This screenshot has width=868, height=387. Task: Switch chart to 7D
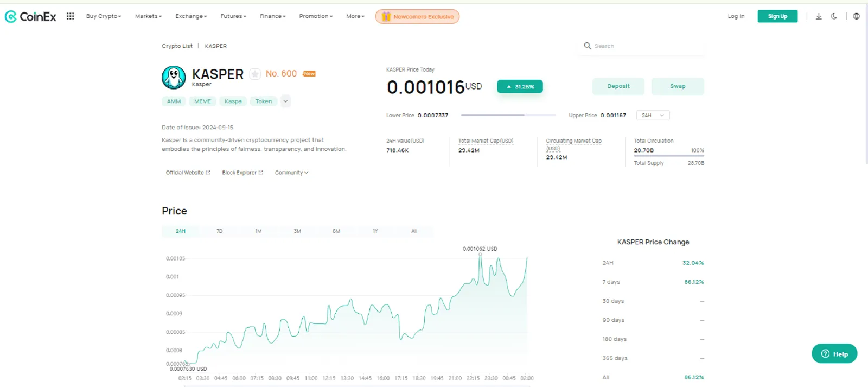tap(220, 231)
